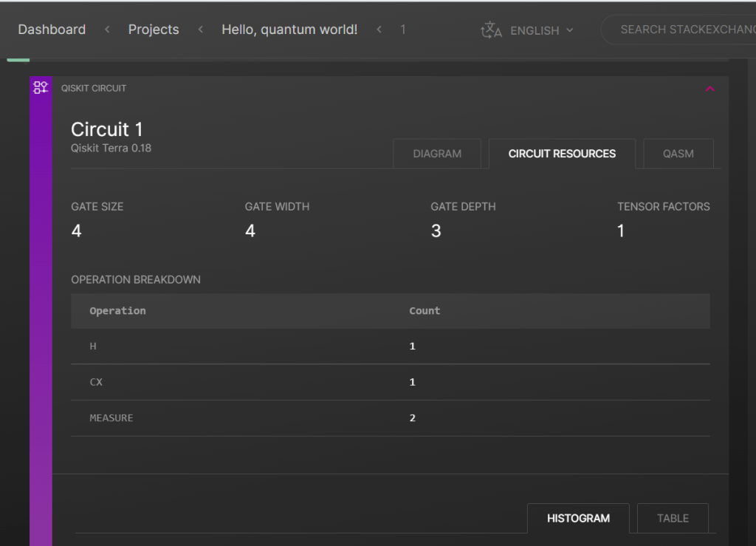
Task: Select the CX operation row
Action: pyautogui.click(x=390, y=382)
